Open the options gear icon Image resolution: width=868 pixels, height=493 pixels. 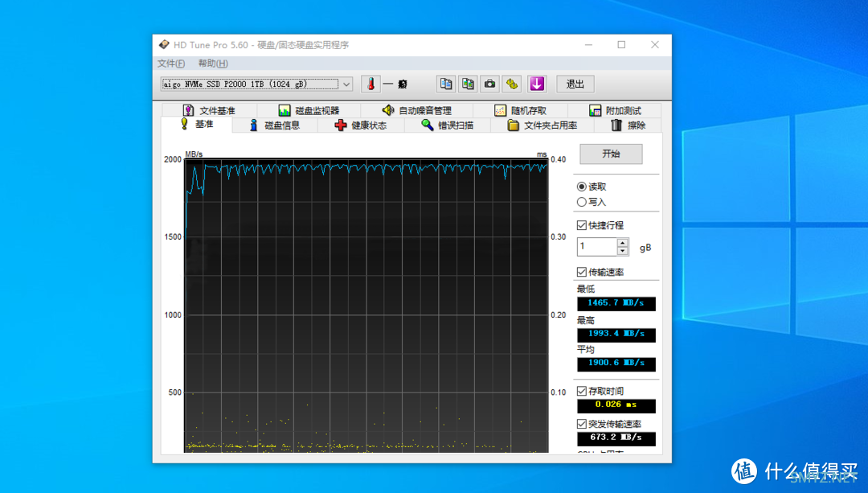coord(511,84)
